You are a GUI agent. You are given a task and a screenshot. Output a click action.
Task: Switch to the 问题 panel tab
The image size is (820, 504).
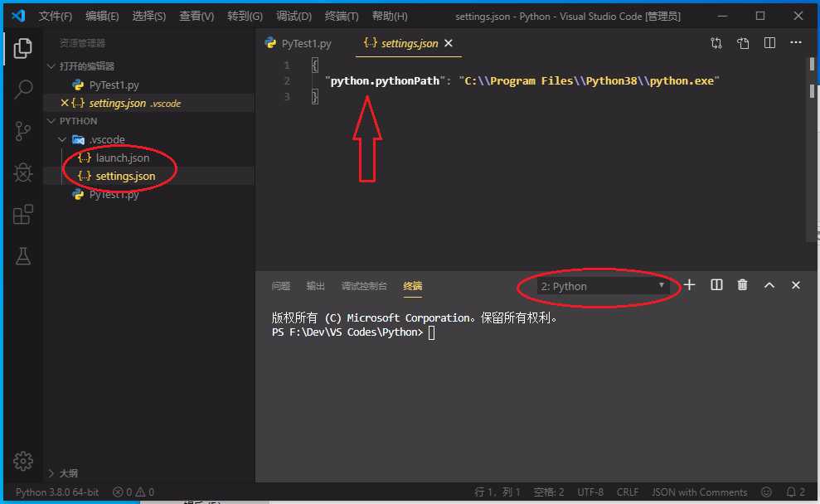[281, 286]
